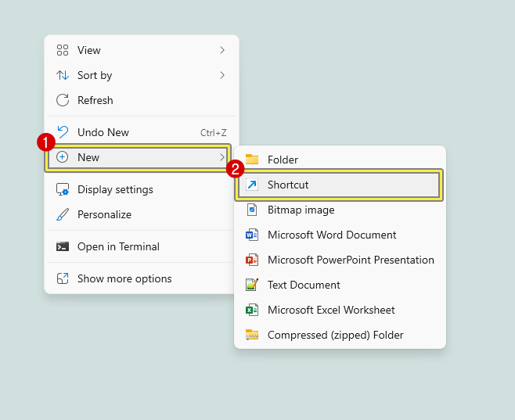
Task: Click the Refresh circular arrow icon
Action: pos(63,100)
